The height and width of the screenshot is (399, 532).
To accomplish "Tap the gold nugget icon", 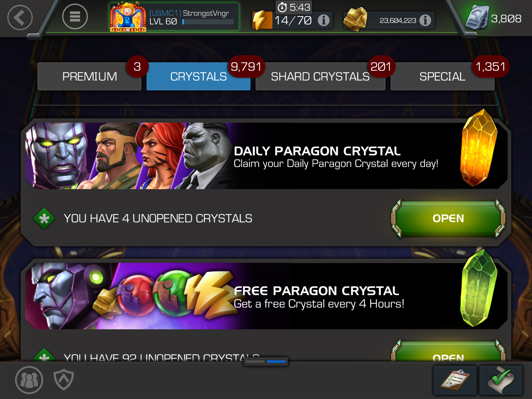I will click(355, 19).
